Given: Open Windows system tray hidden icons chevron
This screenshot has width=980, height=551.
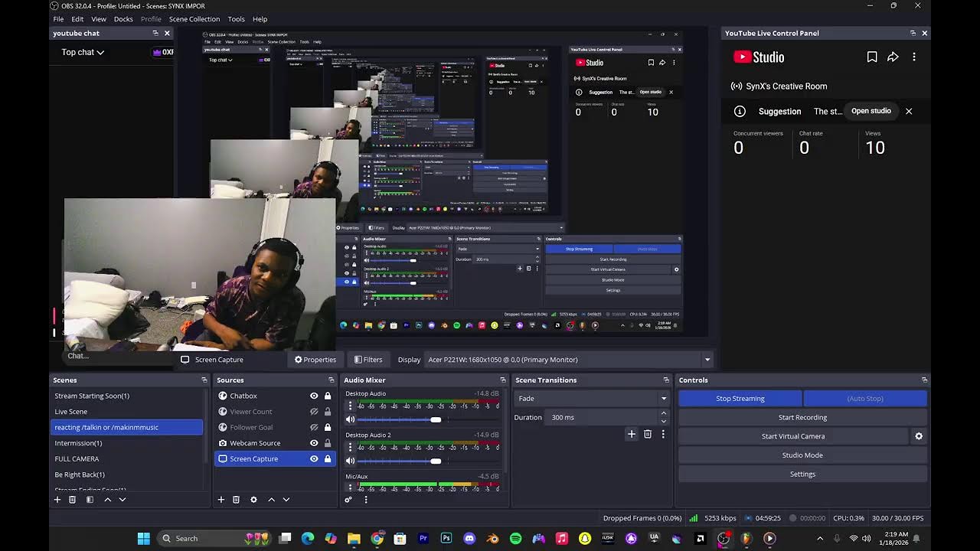Looking at the screenshot, I should [820, 539].
